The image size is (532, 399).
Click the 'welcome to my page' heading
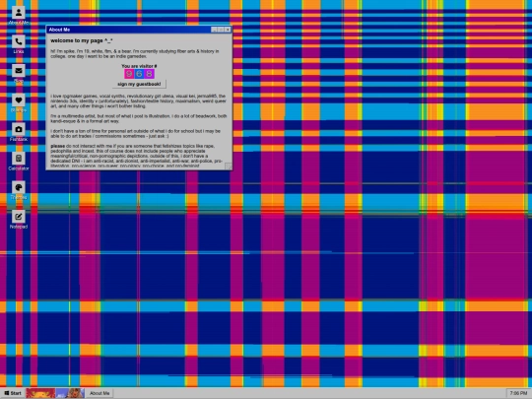[x=82, y=40]
